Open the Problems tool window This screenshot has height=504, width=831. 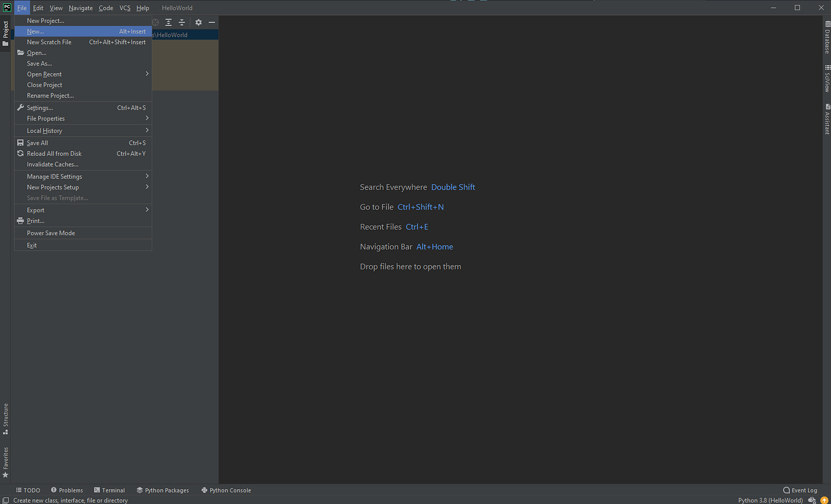pyautogui.click(x=67, y=490)
